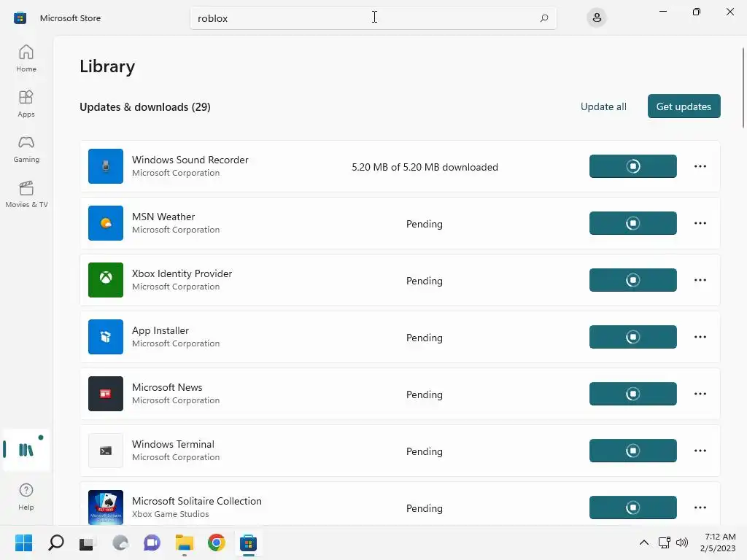Screen dimensions: 747x560
Task: Select the Library icon in sidebar
Action: (x=26, y=449)
